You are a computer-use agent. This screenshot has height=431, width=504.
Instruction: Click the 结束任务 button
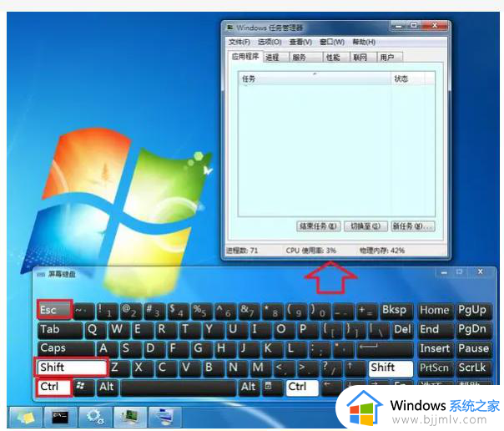tap(318, 226)
